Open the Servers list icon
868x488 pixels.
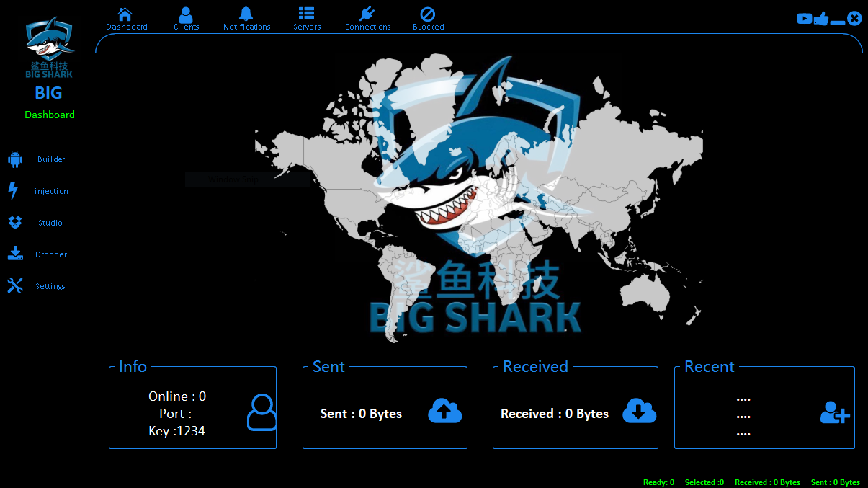pyautogui.click(x=307, y=14)
